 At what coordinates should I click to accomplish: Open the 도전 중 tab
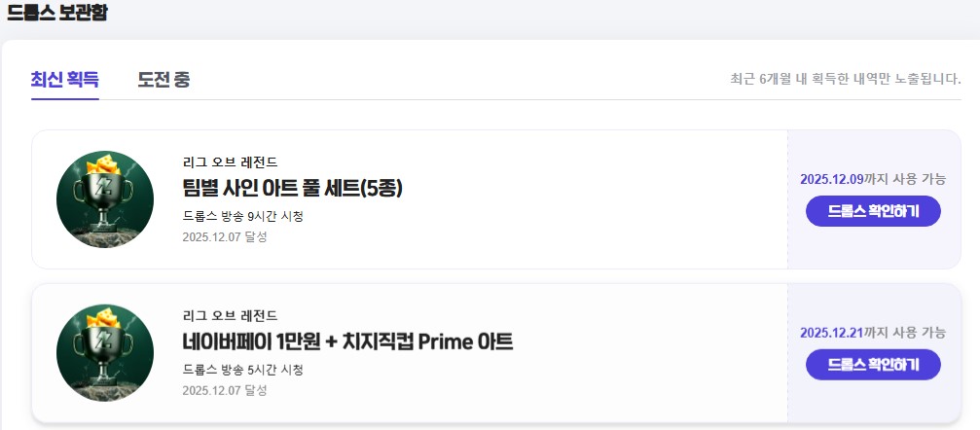point(163,80)
